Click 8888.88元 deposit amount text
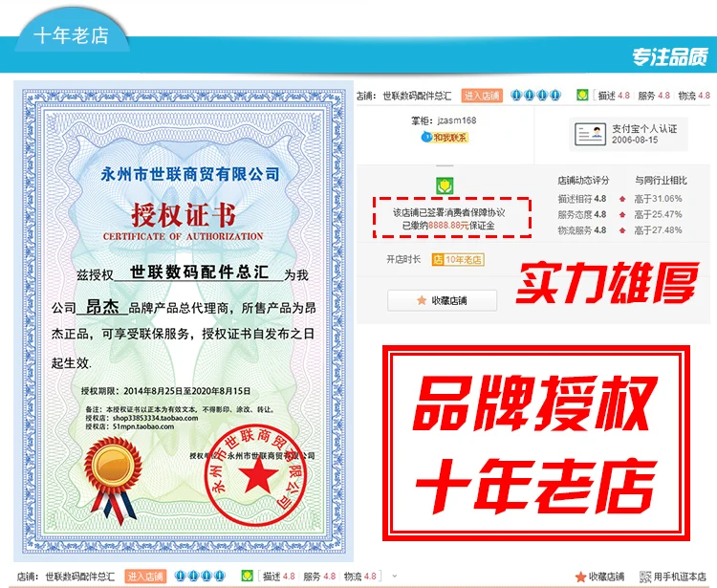Viewport: 717px width, 588px height. [x=448, y=226]
